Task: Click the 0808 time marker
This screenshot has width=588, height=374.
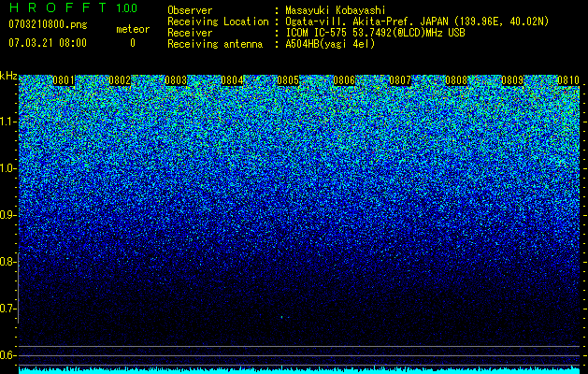Action: point(456,80)
